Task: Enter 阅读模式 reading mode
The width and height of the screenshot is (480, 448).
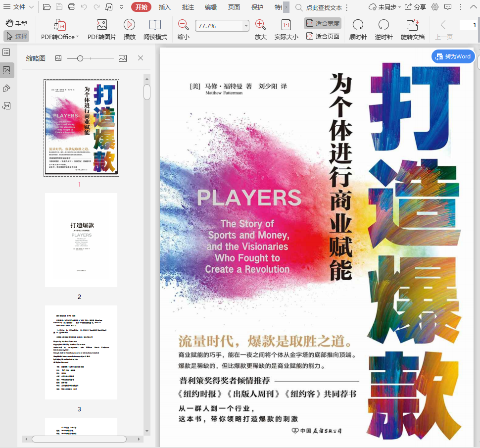Action: 155,29
